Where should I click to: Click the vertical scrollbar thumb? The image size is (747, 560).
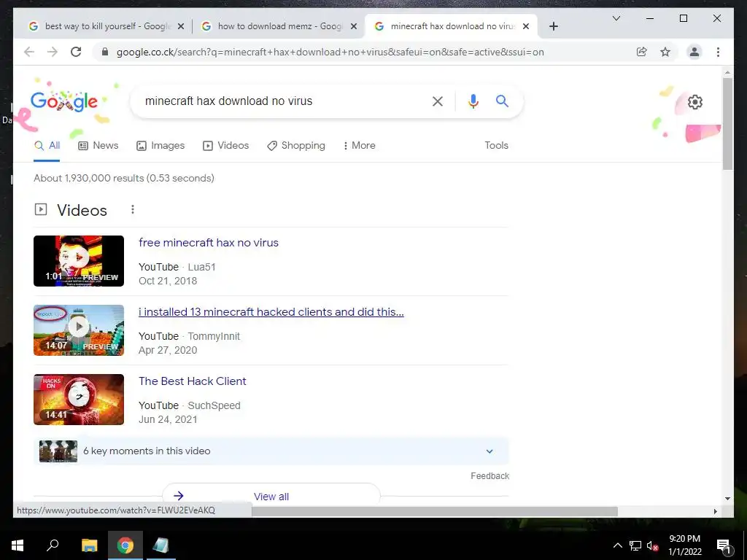coord(727,123)
